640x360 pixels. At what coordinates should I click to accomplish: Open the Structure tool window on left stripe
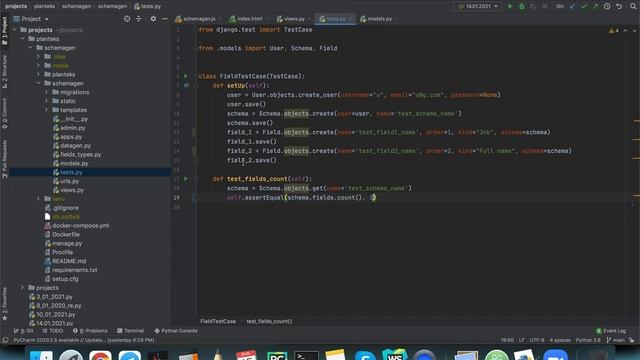(4, 72)
